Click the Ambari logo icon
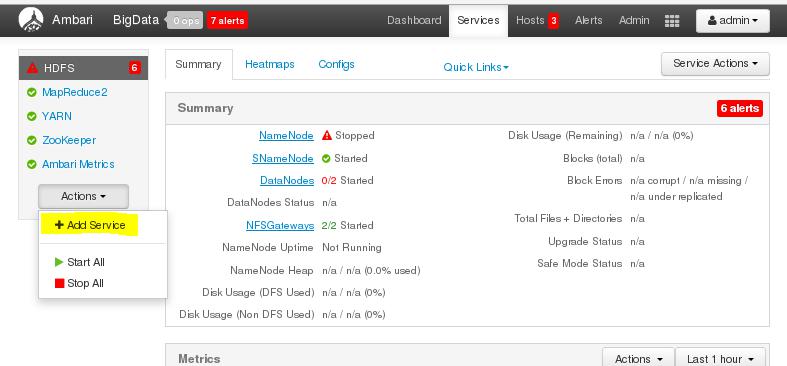 [x=31, y=20]
